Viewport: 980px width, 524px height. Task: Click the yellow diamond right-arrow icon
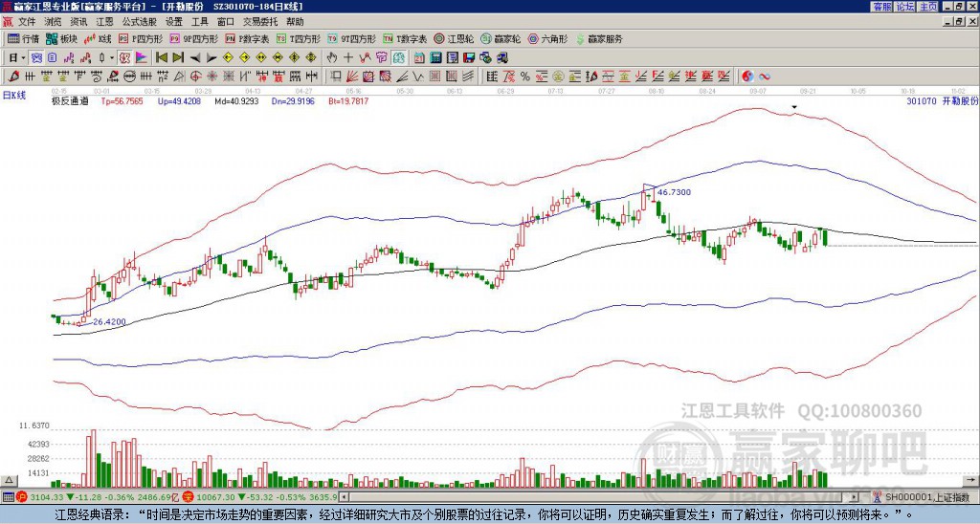tap(244, 57)
